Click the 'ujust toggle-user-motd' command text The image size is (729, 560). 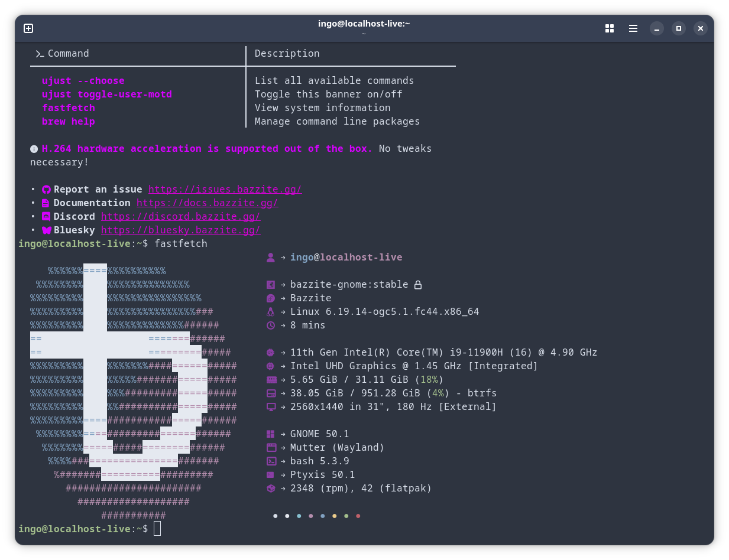(107, 95)
